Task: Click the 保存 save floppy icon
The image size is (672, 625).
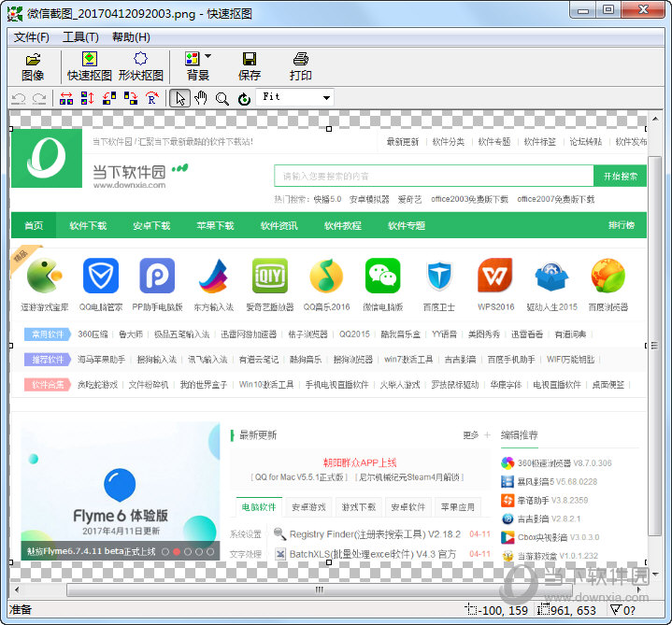Action: point(249,59)
